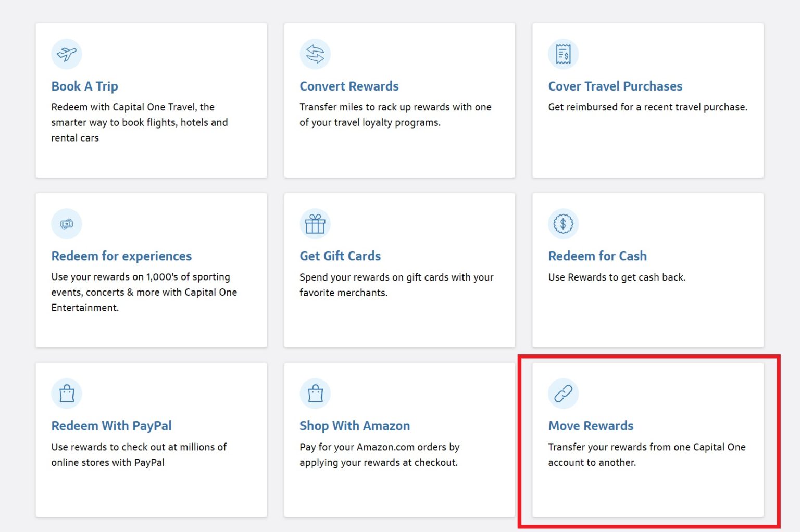This screenshot has width=800, height=532.
Task: Click the chain link Move Rewards icon
Action: 563,394
